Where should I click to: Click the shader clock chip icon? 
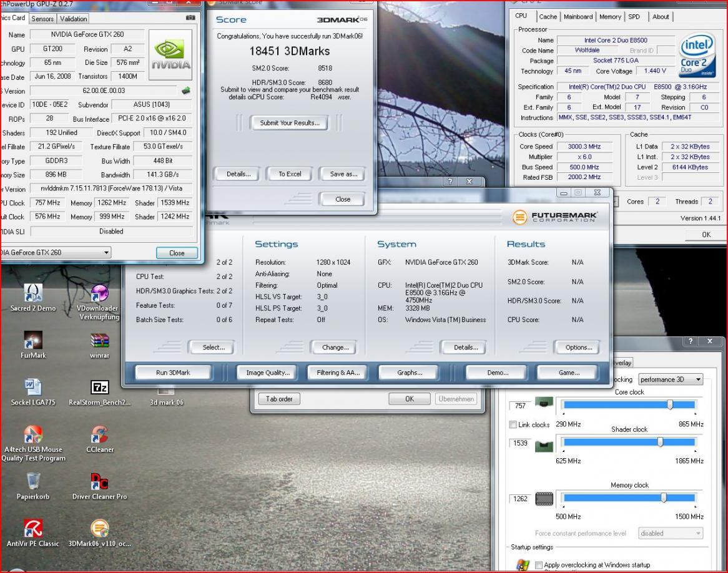tap(544, 447)
